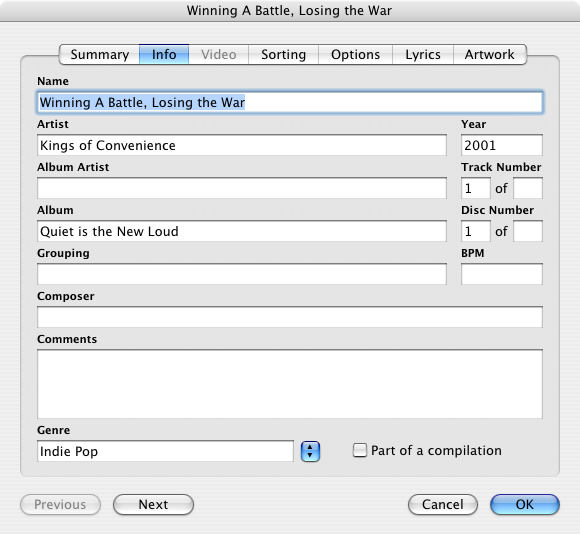The height and width of the screenshot is (534, 580).
Task: Click the empty Album Artist field
Action: pos(242,188)
